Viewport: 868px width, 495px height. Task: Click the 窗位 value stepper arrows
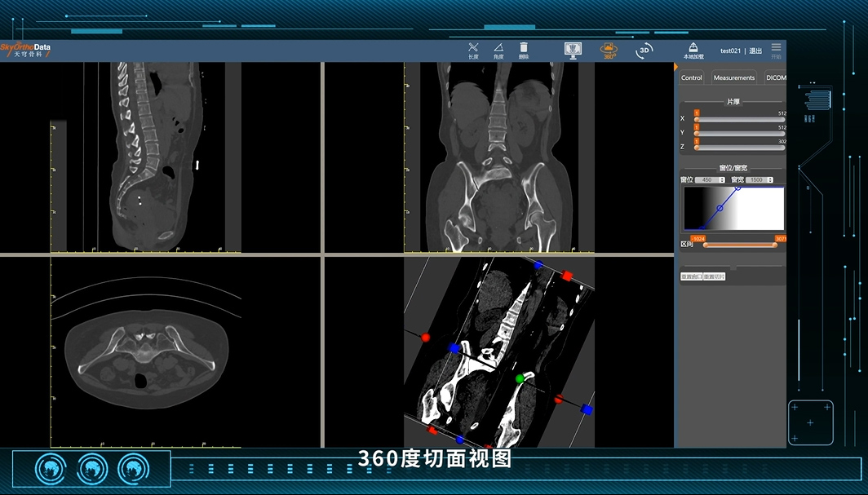click(723, 179)
